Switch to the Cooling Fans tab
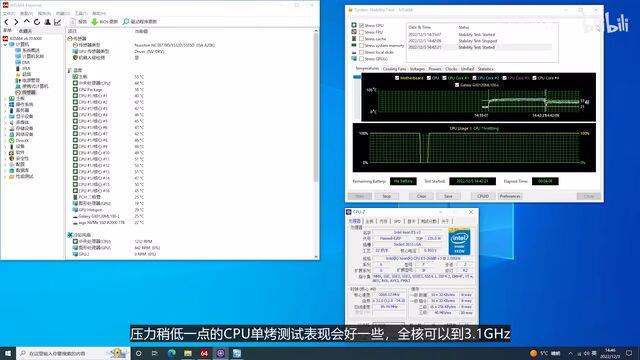Viewport: 640px width, 360px height. click(394, 69)
